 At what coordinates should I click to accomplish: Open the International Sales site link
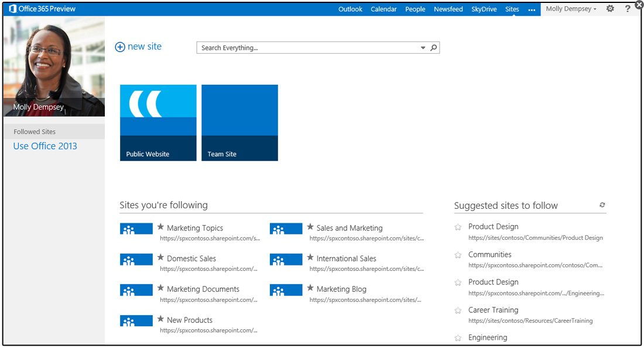[346, 259]
